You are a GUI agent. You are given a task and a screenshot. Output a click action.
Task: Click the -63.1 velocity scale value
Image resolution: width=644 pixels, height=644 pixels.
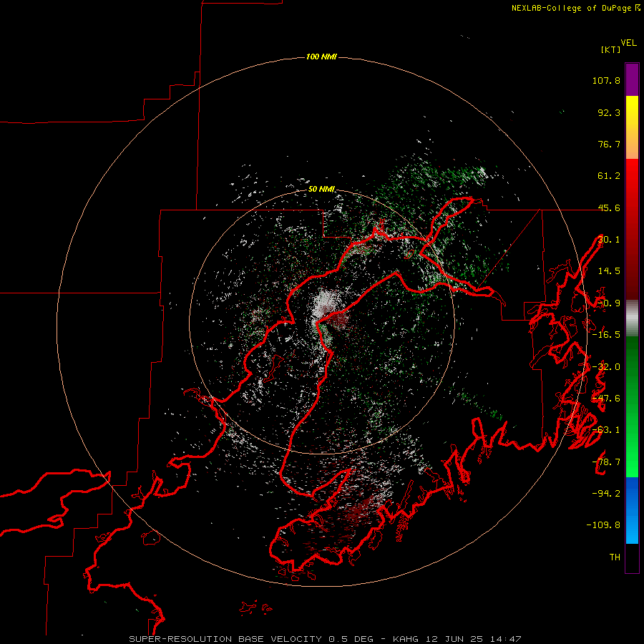pyautogui.click(x=606, y=430)
